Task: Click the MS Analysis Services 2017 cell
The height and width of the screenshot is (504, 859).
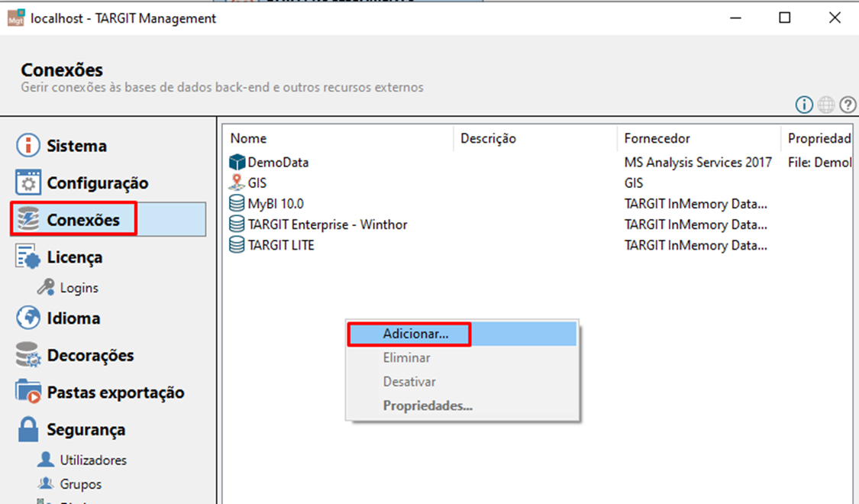Action: 698,162
